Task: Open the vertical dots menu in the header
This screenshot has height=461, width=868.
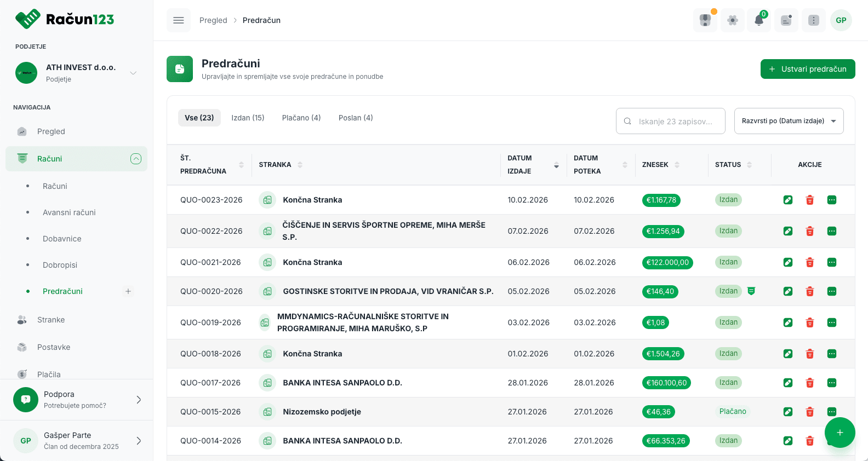Action: tap(814, 20)
